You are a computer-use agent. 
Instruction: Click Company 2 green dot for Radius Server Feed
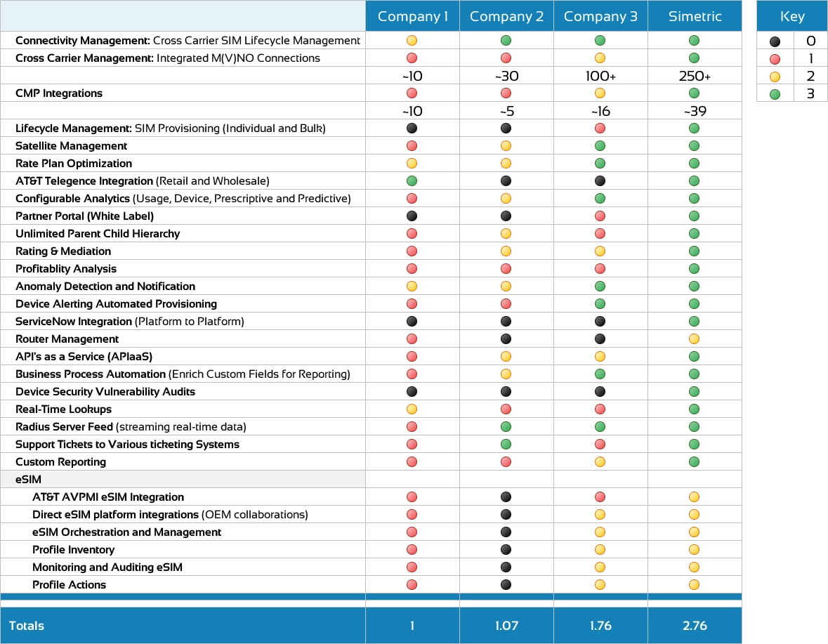tap(506, 426)
